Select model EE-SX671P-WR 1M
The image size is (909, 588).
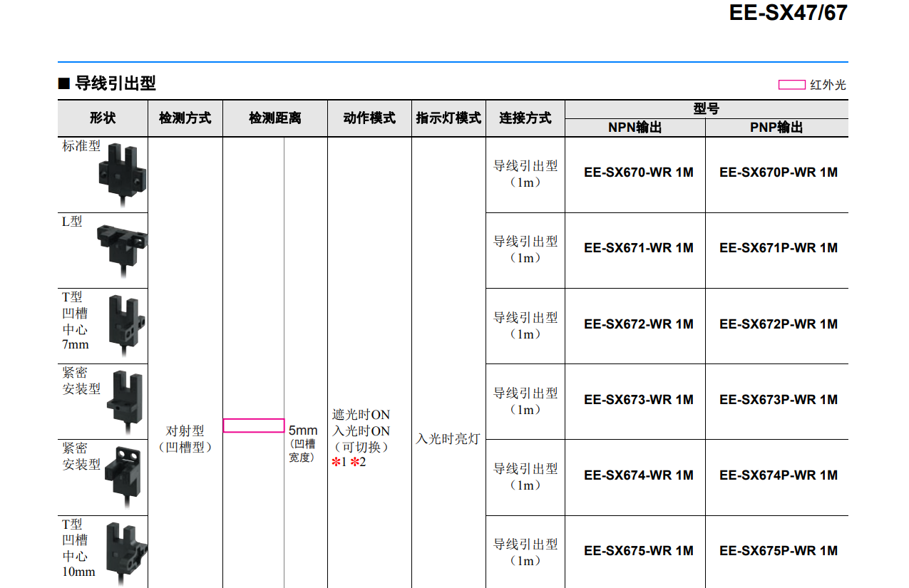(778, 248)
